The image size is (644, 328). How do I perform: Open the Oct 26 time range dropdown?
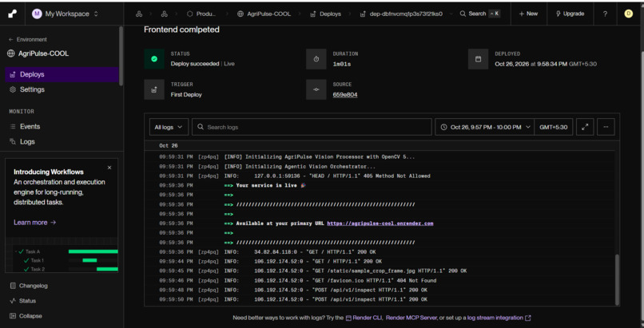[485, 127]
